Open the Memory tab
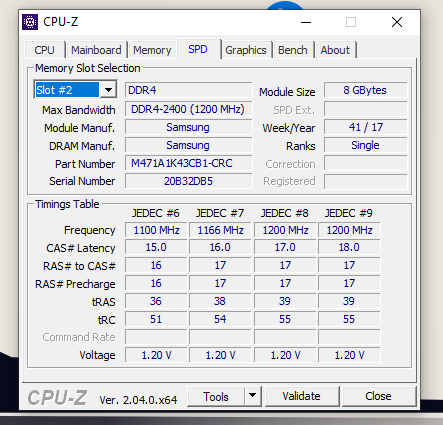The width and height of the screenshot is (443, 425). click(152, 50)
